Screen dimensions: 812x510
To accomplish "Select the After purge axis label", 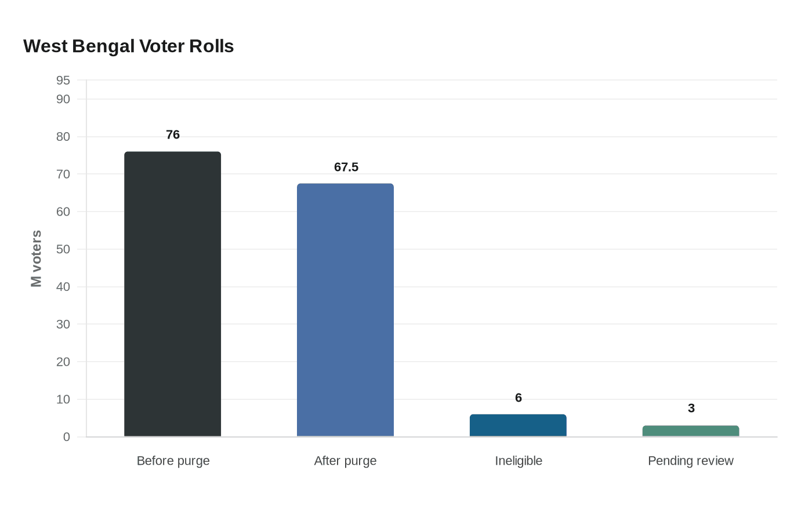I will pos(345,461).
